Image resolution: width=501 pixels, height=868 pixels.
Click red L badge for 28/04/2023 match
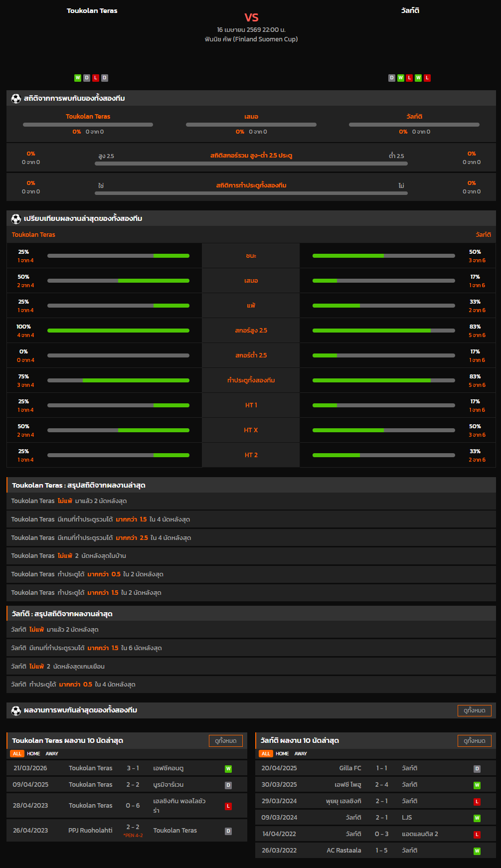tap(228, 806)
